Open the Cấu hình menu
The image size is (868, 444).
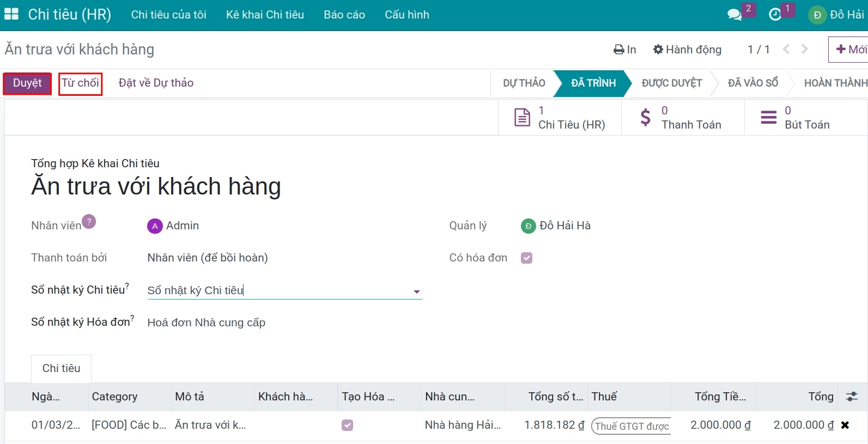click(407, 15)
